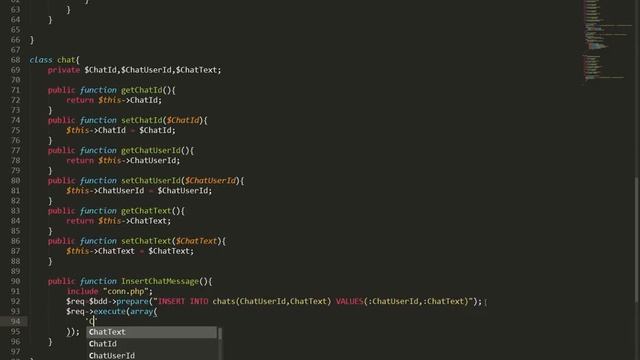Click the 'include' keyword on line 91
The height and width of the screenshot is (360, 640).
point(82,291)
